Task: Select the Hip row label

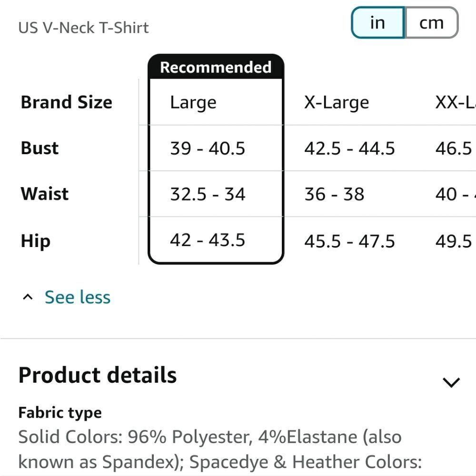Action: click(x=35, y=241)
